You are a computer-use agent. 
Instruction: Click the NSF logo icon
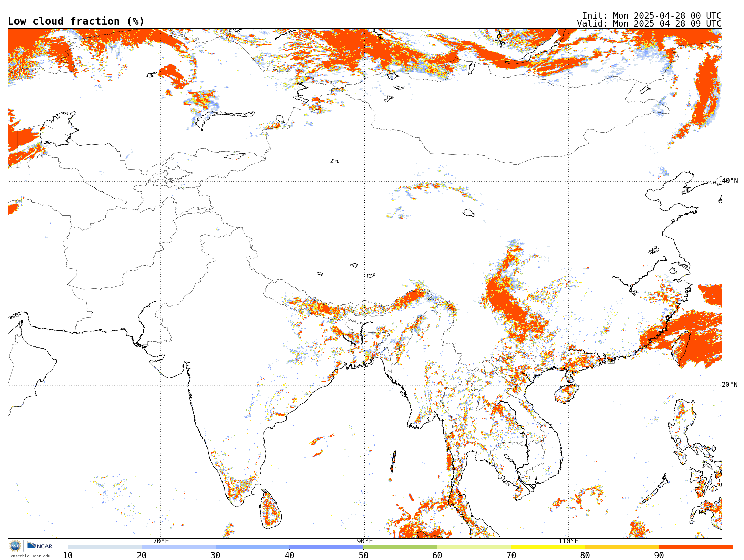click(15, 546)
